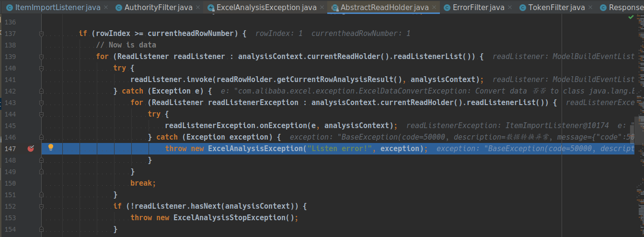Collapse the try block at line 140

click(42, 68)
